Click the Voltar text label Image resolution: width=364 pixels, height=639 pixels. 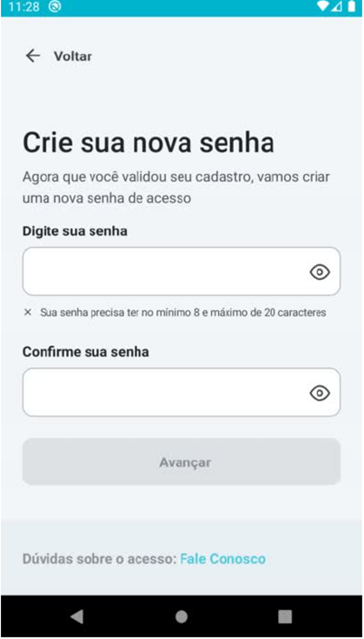(x=73, y=57)
